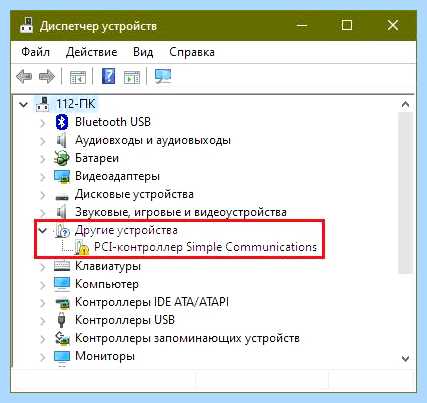Click the Back arrow toolbar icon
The height and width of the screenshot is (403, 427).
(x=24, y=77)
